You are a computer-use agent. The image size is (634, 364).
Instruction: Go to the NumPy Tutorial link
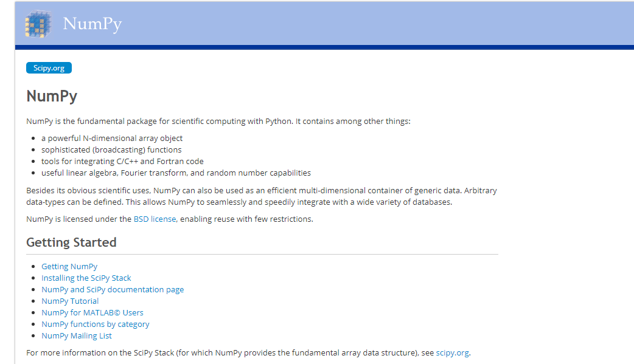pyautogui.click(x=70, y=301)
